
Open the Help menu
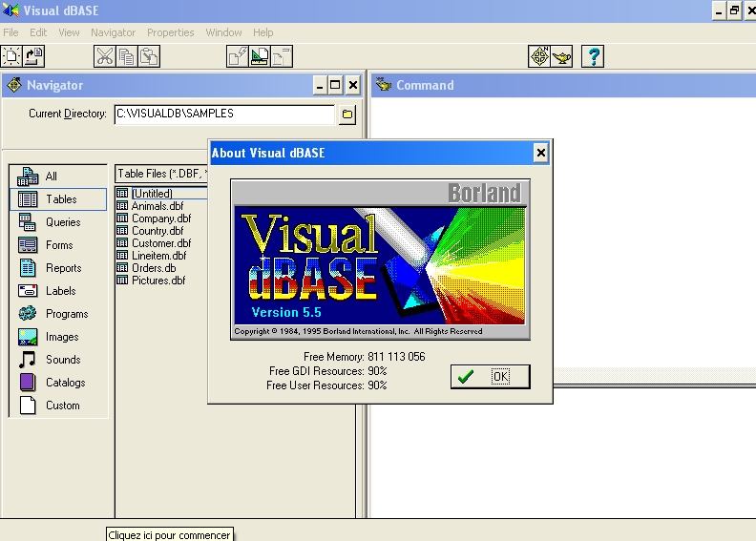point(262,32)
